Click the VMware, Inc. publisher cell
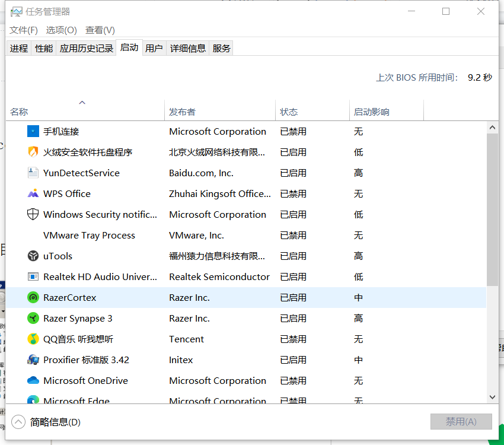Screen dimensions: 504x445 [x=196, y=236]
